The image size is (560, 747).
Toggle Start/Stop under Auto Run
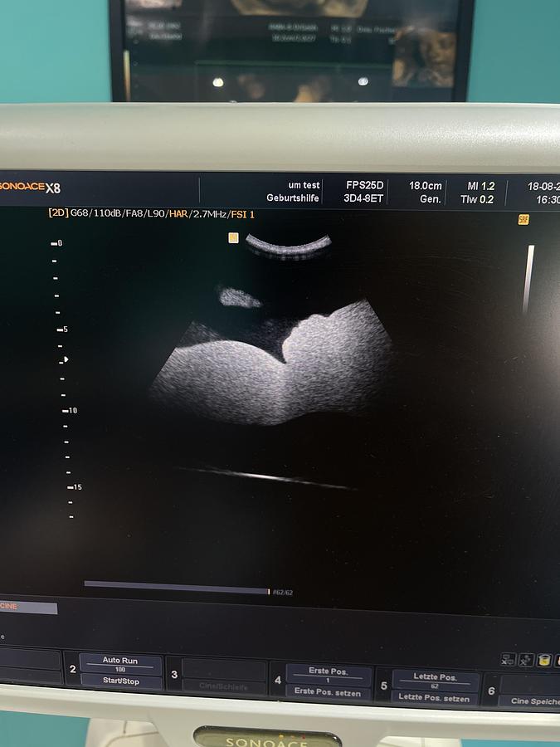click(x=121, y=681)
